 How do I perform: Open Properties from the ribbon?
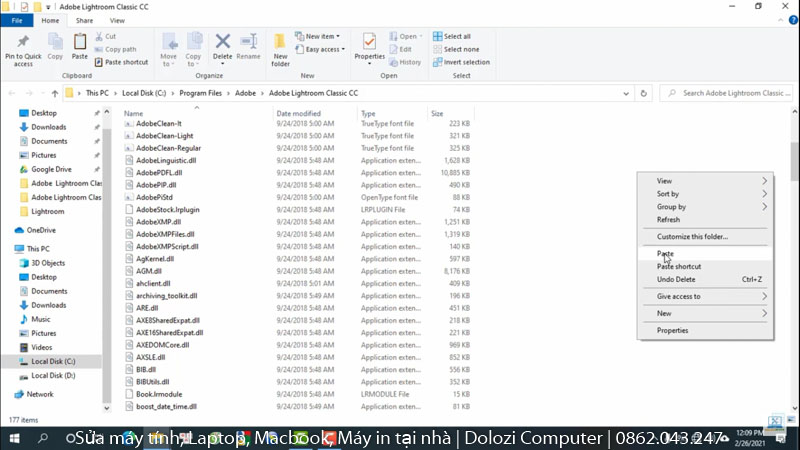point(369,42)
